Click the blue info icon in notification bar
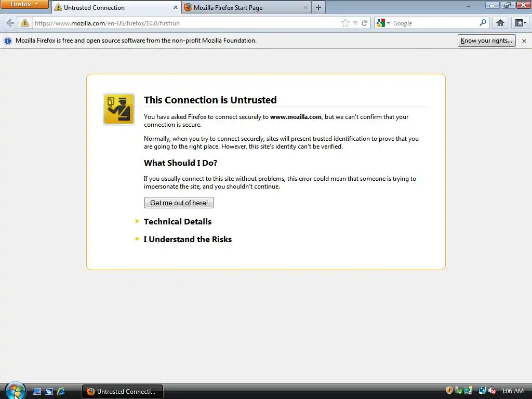 pyautogui.click(x=7, y=41)
